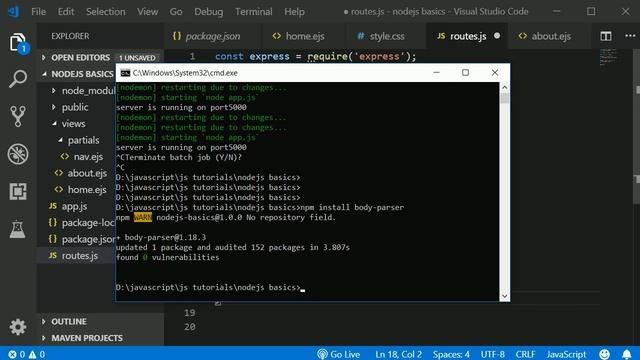The width and height of the screenshot is (640, 360).
Task: Click Ln 18, Col 2 indicator
Action: (x=398, y=354)
